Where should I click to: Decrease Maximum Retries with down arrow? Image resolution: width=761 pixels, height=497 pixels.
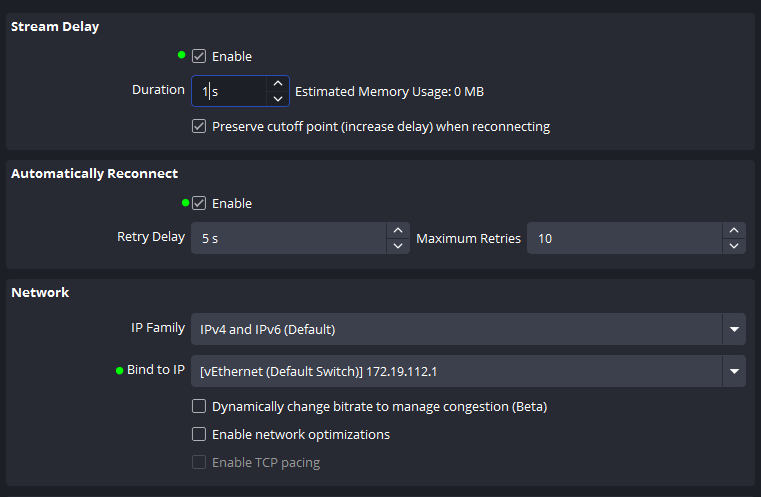(734, 246)
